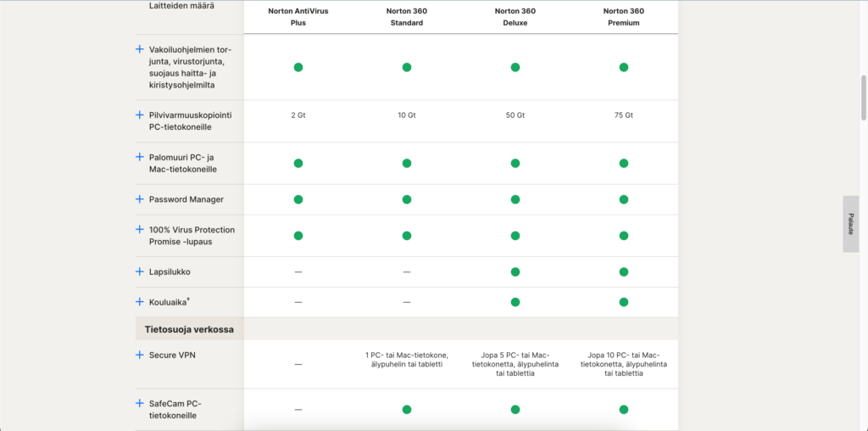Click the Tietosuoja verkossa section heading
868x431 pixels.
(185, 329)
